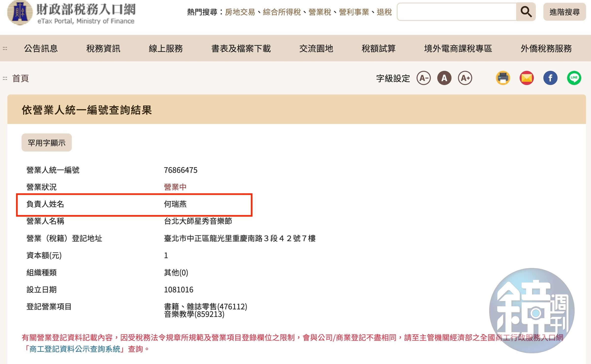Click the establishment date 1081016
The image size is (591, 364).
(179, 289)
